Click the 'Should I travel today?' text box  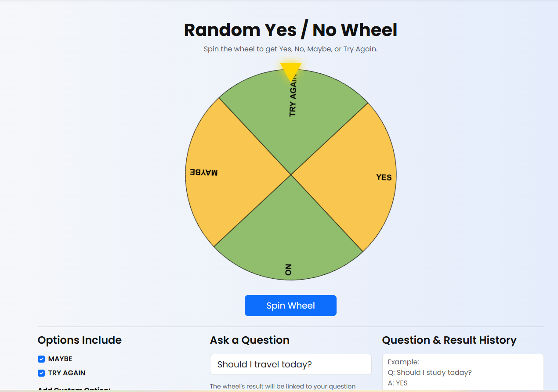point(290,364)
